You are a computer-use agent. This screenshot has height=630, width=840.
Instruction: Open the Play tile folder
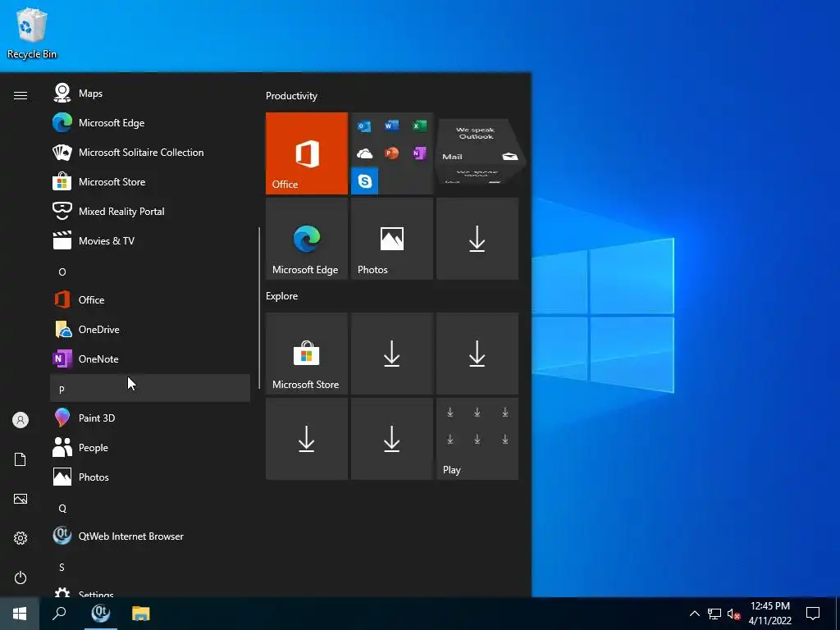click(477, 439)
